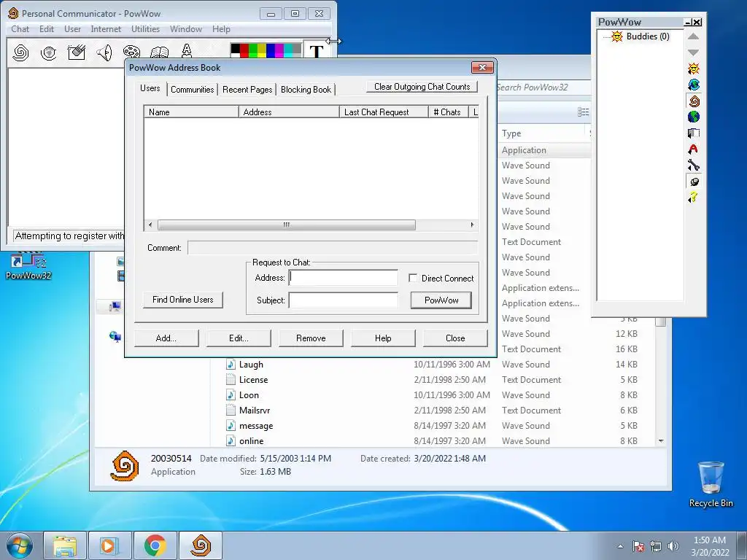Screen dimensions: 747x560
Task: Click the users list horizontal scrollbar thumb
Action: (x=286, y=225)
